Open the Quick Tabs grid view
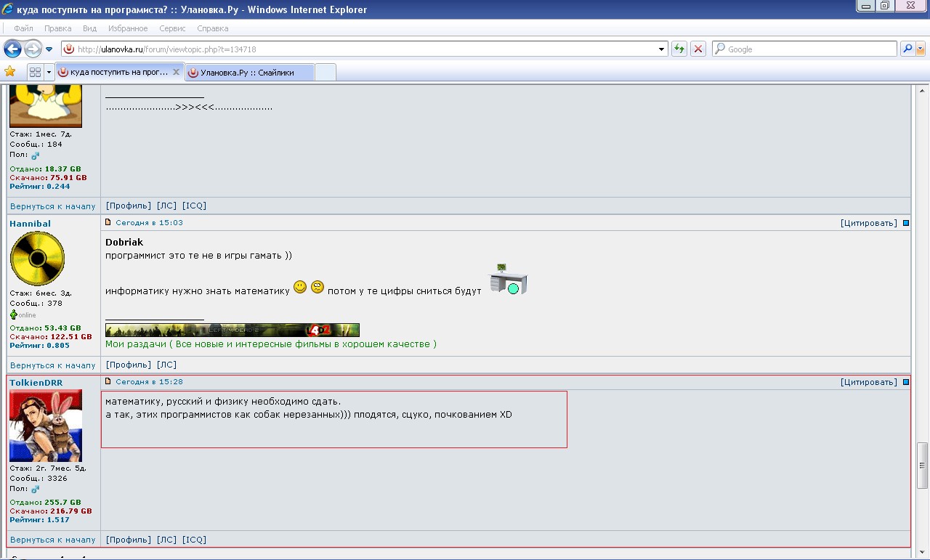 [35, 72]
